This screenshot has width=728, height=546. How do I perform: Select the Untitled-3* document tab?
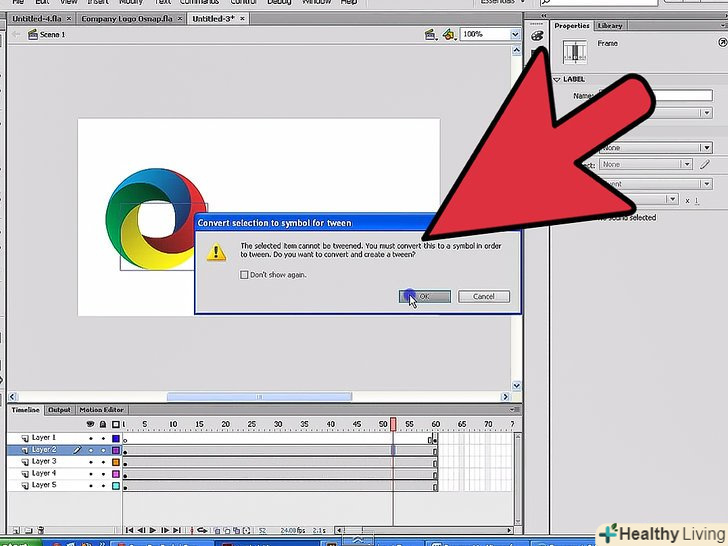coord(214,19)
